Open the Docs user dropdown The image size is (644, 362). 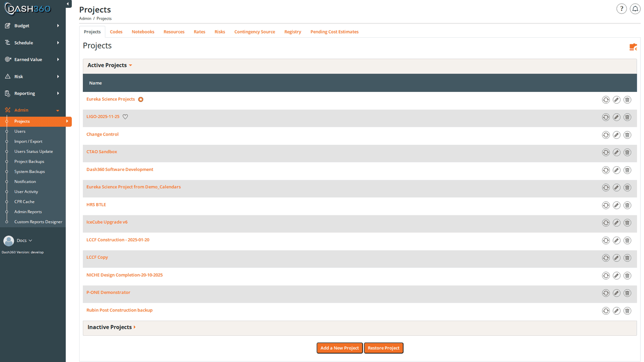pyautogui.click(x=24, y=241)
